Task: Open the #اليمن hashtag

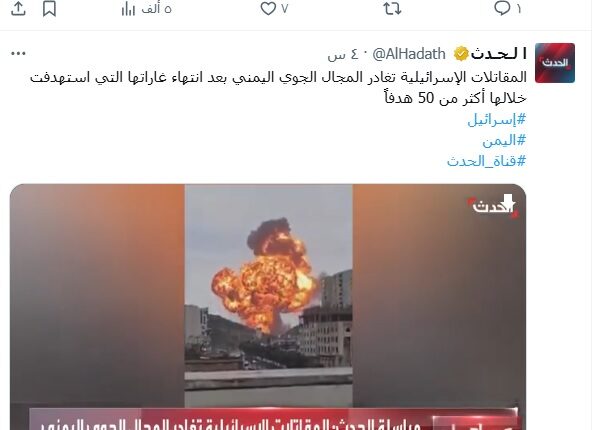Action: click(x=504, y=141)
